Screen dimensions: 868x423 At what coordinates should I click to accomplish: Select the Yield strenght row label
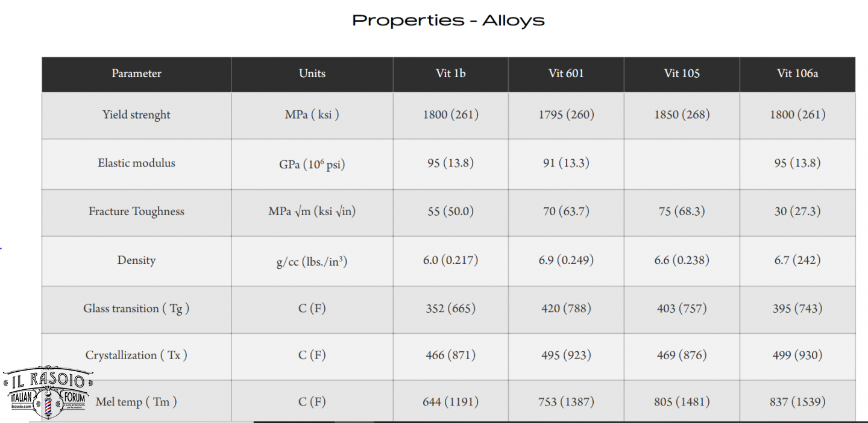136,114
